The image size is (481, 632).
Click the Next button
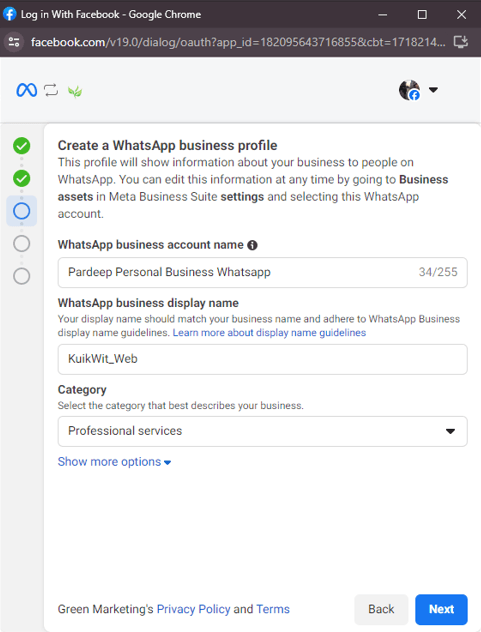(441, 609)
